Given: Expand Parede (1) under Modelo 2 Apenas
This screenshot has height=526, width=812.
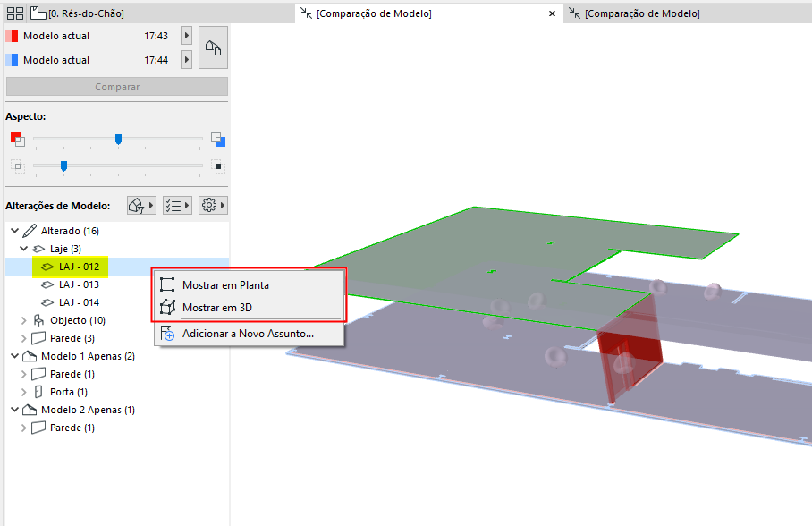Looking at the screenshot, I should click(24, 428).
